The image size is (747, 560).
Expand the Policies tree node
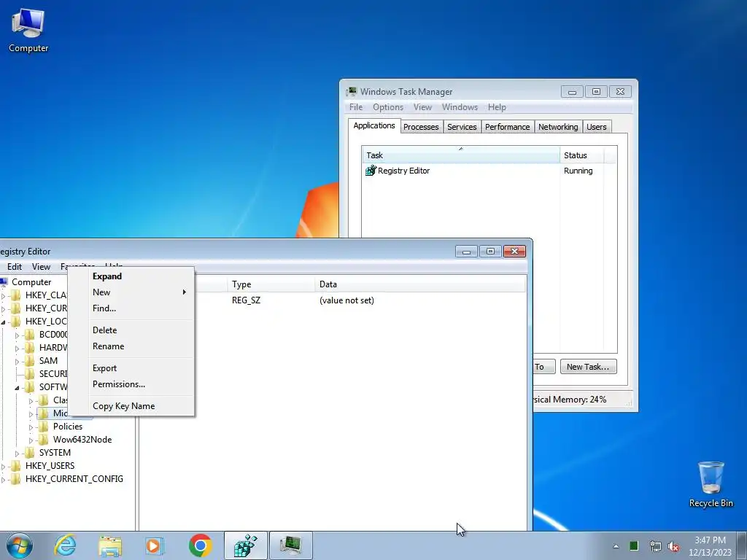point(31,427)
